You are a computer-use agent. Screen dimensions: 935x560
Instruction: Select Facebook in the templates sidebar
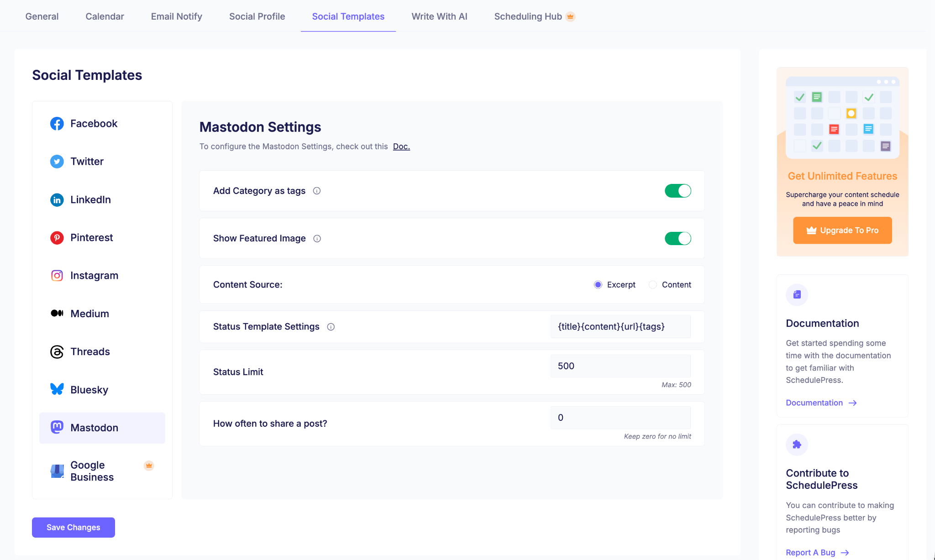[x=102, y=124]
